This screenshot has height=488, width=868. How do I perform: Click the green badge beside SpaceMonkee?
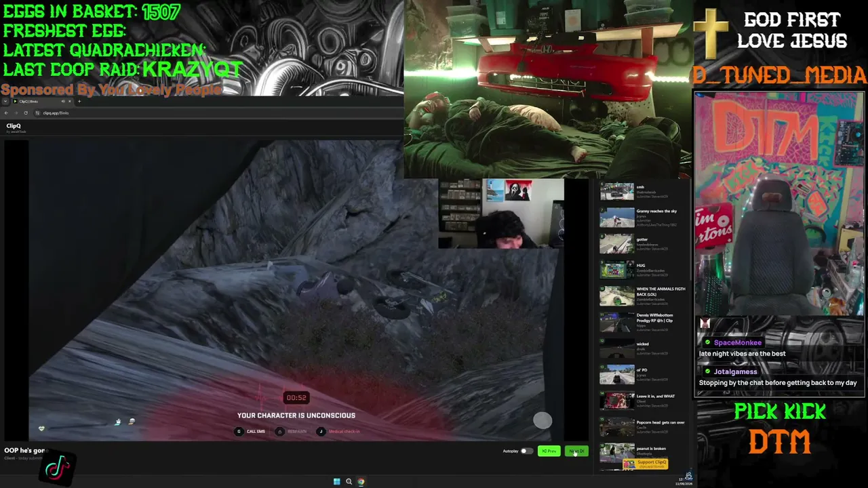708,343
